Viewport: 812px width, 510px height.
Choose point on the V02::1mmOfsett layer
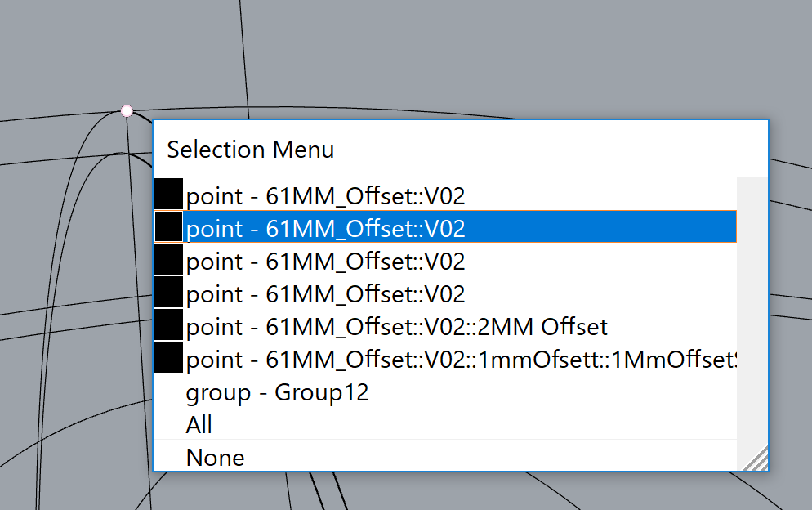461,360
